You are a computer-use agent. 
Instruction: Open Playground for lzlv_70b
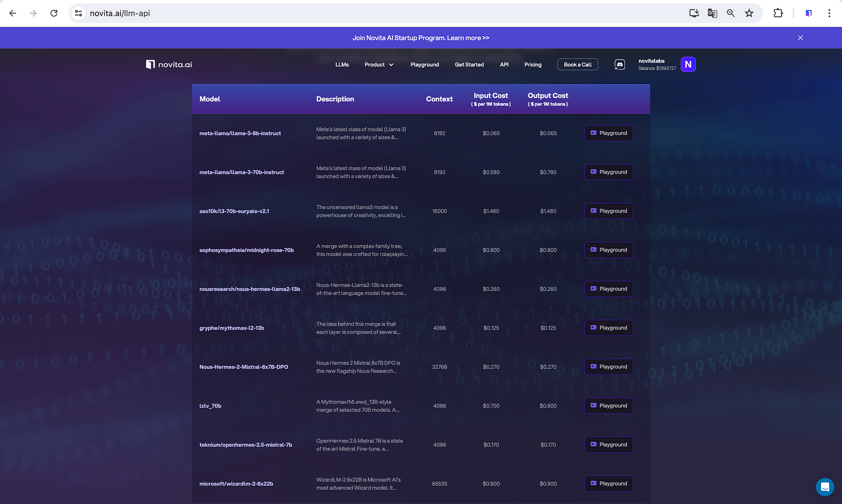(609, 406)
